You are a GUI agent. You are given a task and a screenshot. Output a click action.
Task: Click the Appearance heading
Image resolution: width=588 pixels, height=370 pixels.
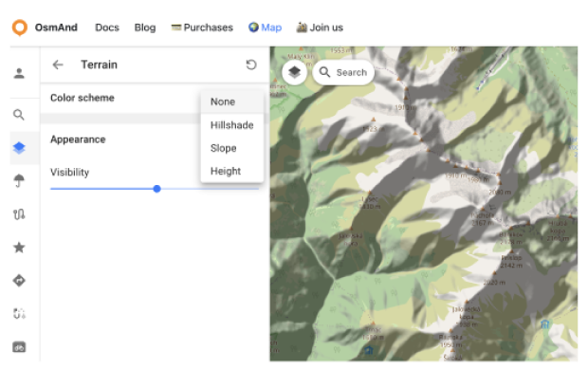point(78,139)
